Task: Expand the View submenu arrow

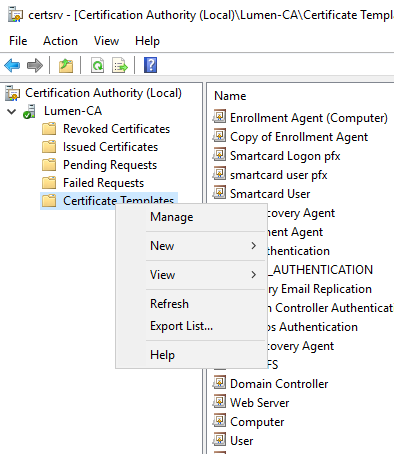Action: pos(254,275)
